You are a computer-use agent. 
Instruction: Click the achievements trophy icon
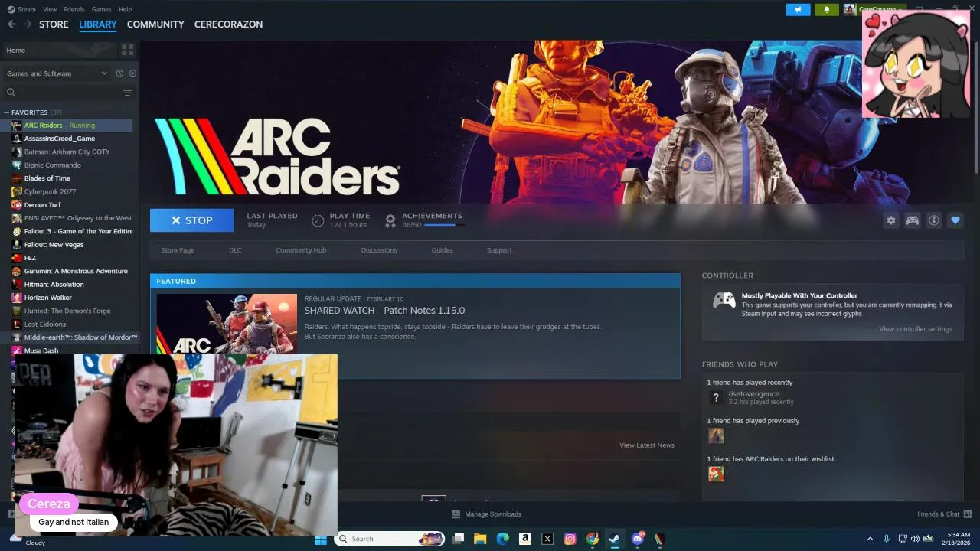(390, 220)
